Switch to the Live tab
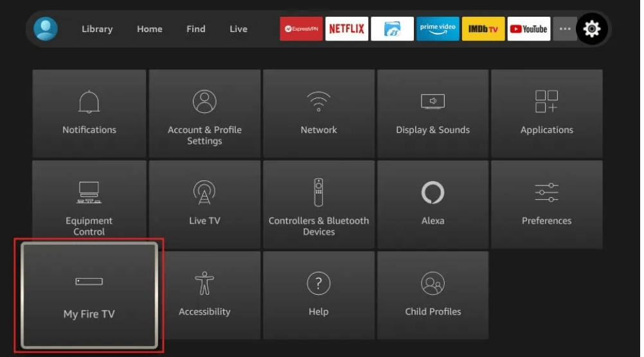 click(x=238, y=29)
